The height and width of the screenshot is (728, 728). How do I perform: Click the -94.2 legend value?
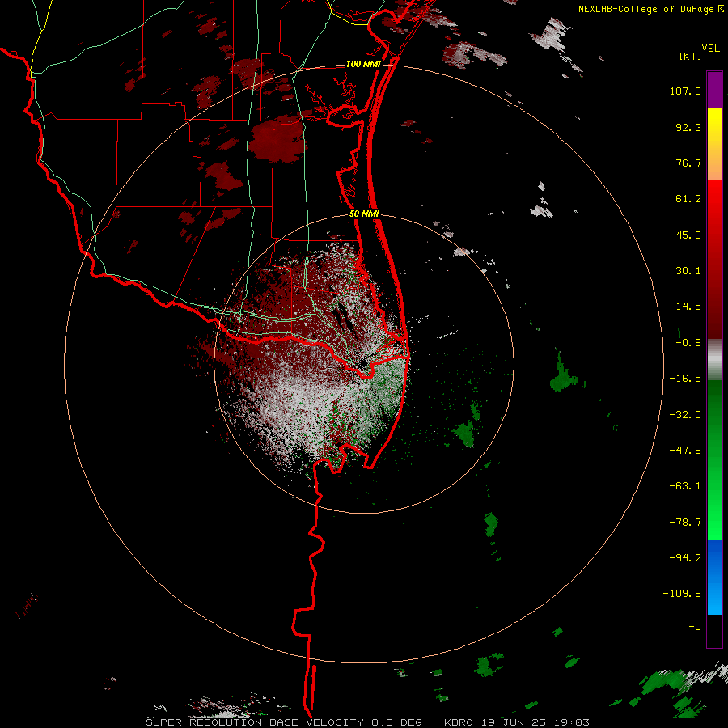[685, 558]
